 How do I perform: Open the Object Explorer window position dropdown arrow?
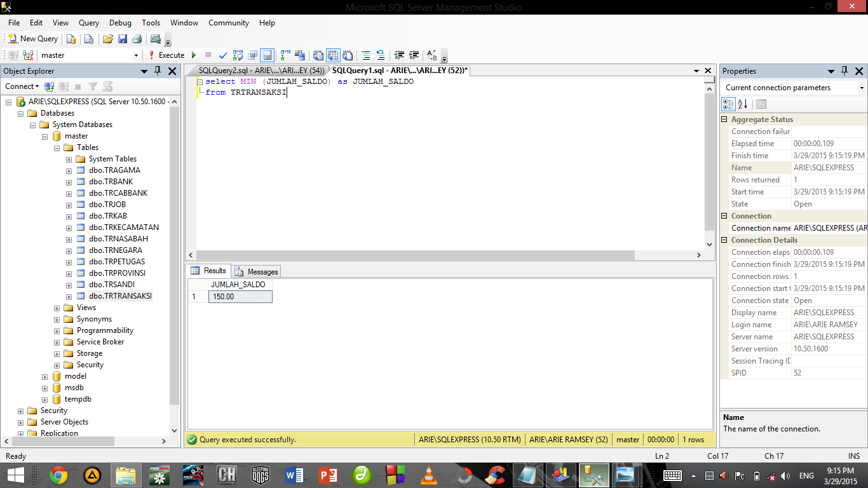(x=144, y=71)
